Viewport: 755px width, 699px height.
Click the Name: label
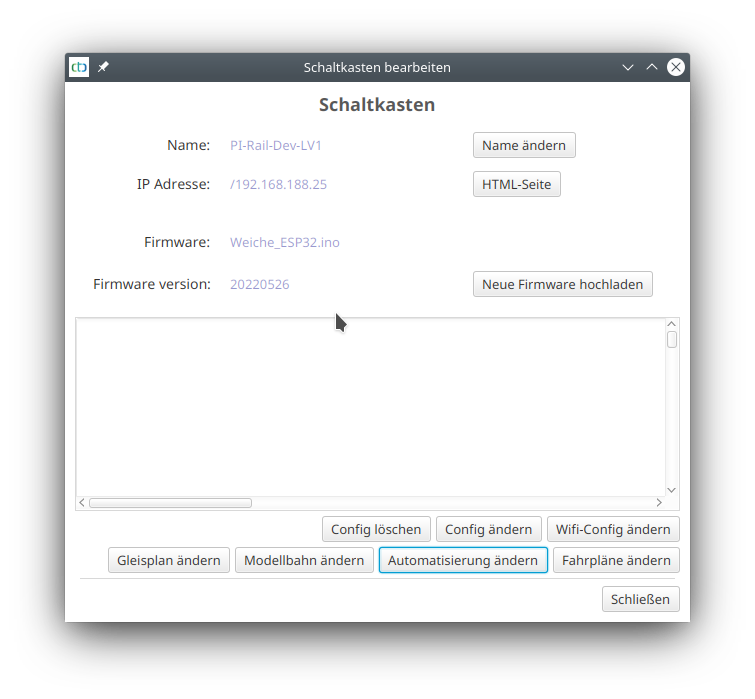tap(189, 145)
